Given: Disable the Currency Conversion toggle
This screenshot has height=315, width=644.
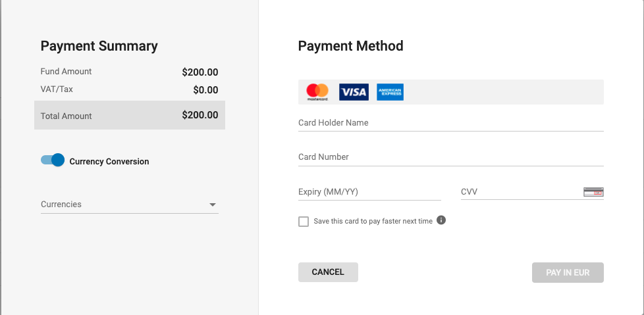Looking at the screenshot, I should [x=53, y=160].
